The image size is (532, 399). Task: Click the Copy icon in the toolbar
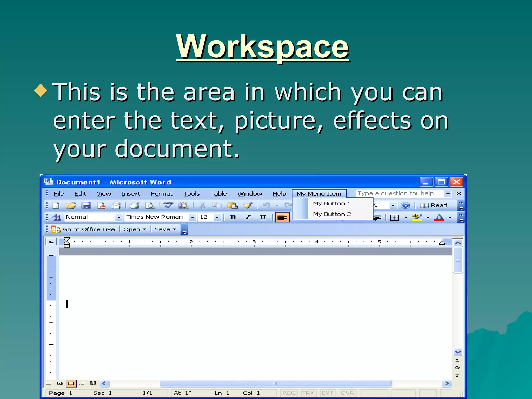point(217,205)
